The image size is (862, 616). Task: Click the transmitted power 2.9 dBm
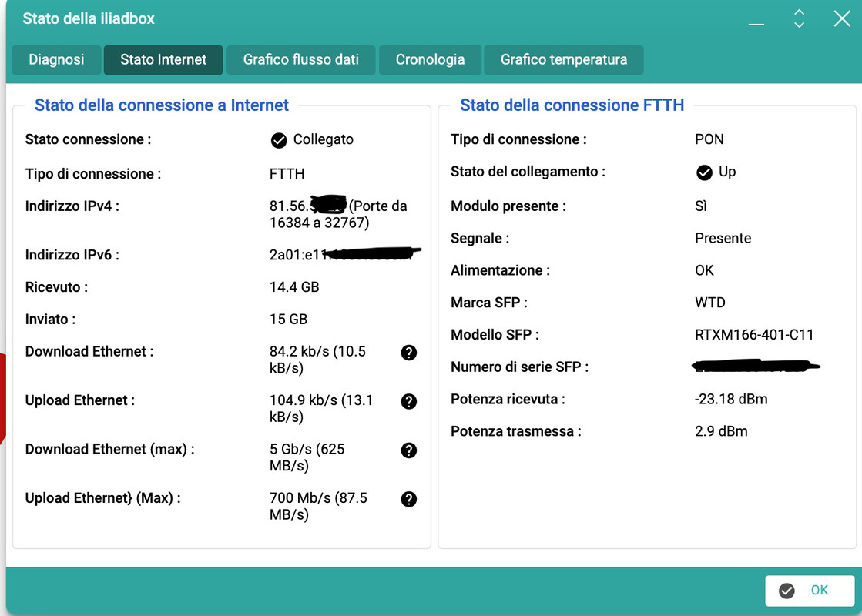tap(721, 431)
